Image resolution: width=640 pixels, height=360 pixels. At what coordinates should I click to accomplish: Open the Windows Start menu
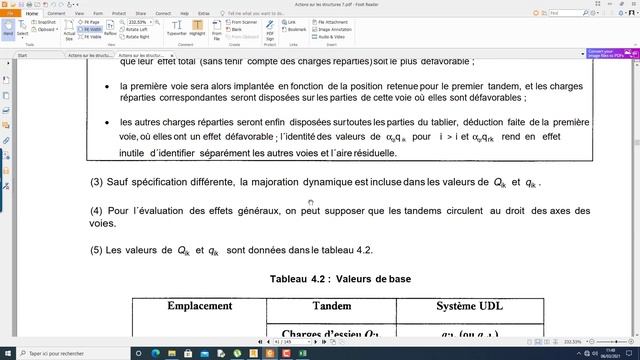coord(7,353)
